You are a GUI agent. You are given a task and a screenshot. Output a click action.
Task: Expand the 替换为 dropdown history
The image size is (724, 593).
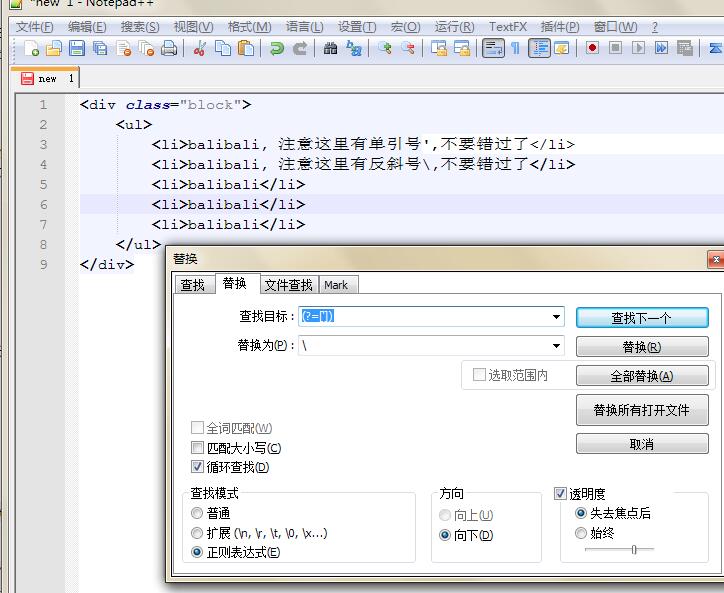(557, 345)
